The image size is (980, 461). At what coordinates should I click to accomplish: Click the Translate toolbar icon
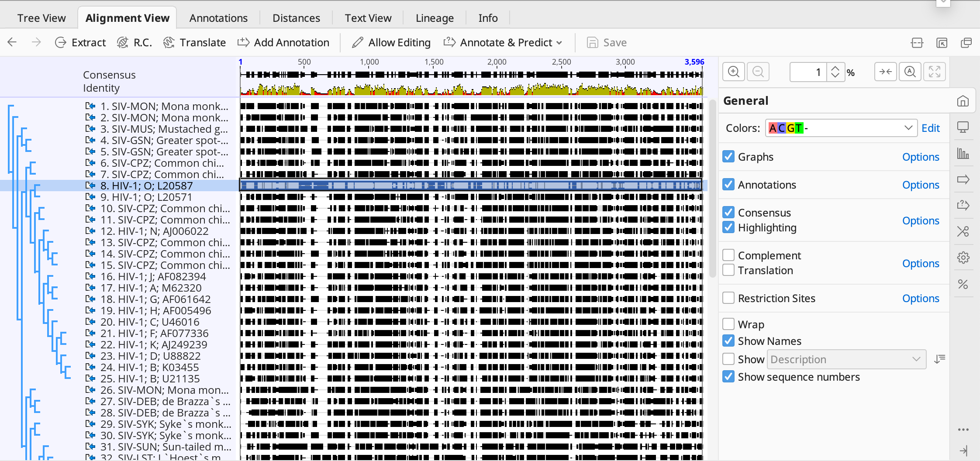click(169, 42)
